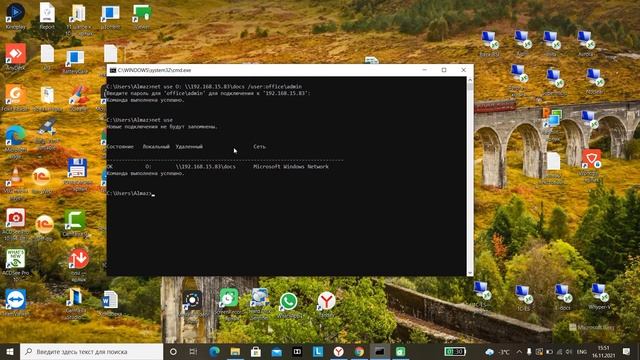Launch TeamViewer from the desktop
This screenshot has width=640, height=360.
coord(16,300)
